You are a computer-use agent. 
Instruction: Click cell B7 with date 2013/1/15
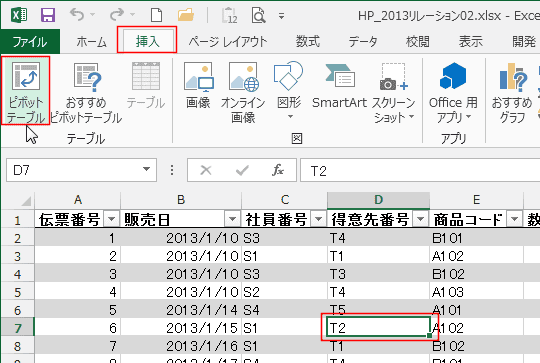(x=181, y=328)
